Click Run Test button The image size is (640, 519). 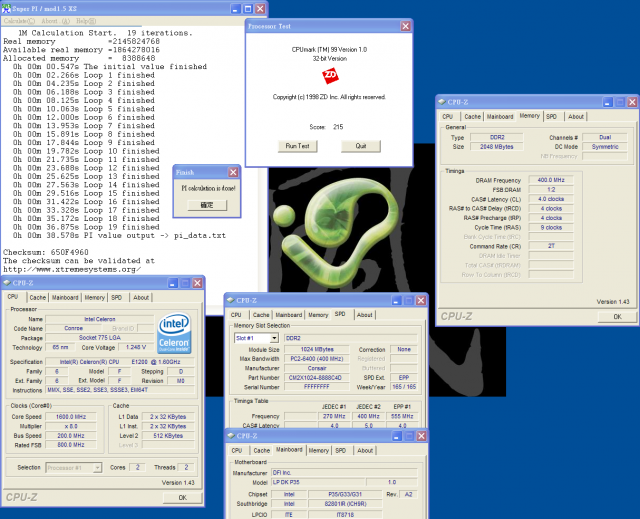[298, 146]
